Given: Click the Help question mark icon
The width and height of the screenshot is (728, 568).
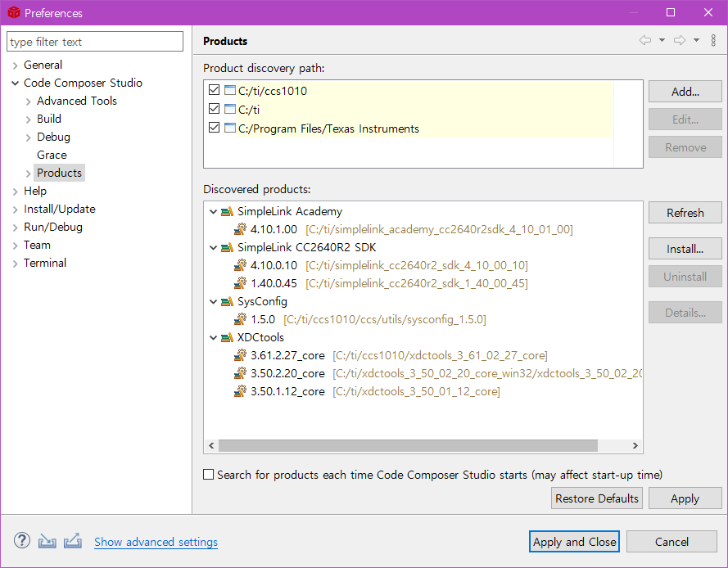Looking at the screenshot, I should point(22,541).
